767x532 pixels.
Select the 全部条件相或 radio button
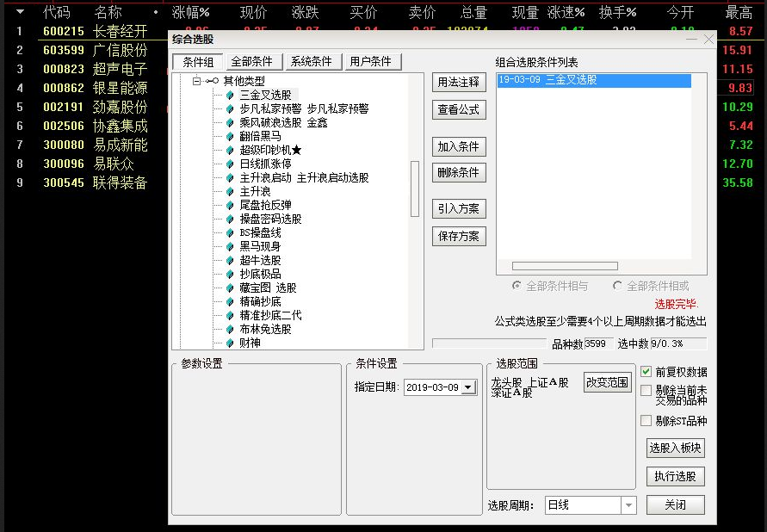(x=617, y=286)
